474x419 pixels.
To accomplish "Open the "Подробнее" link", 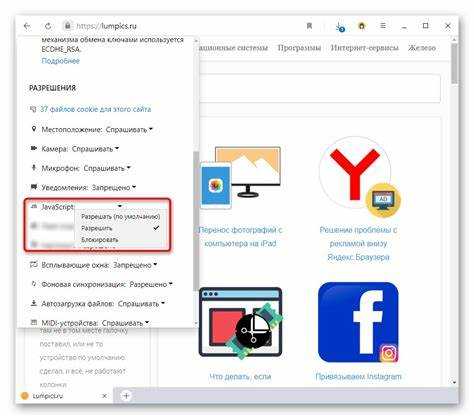I will coord(61,61).
